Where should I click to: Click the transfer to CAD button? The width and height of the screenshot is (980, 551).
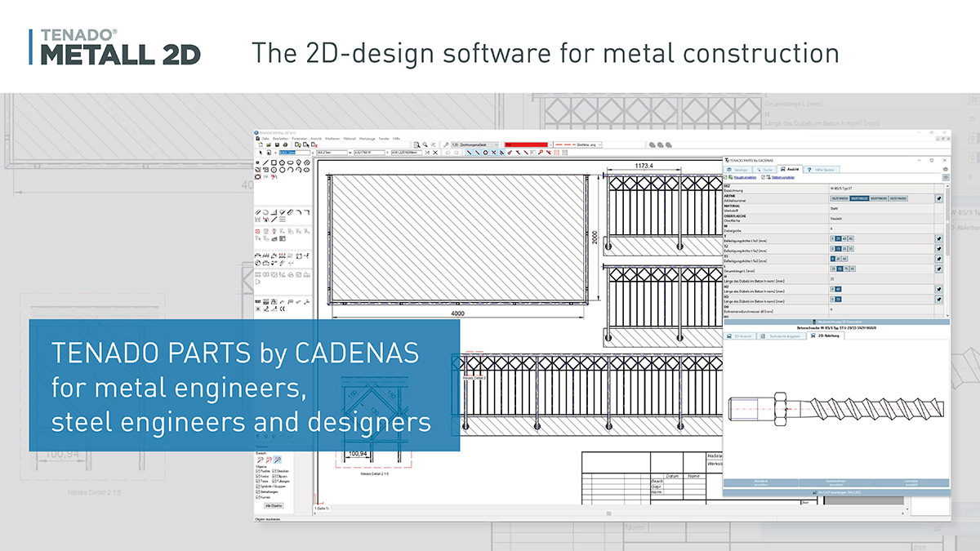pos(836,492)
